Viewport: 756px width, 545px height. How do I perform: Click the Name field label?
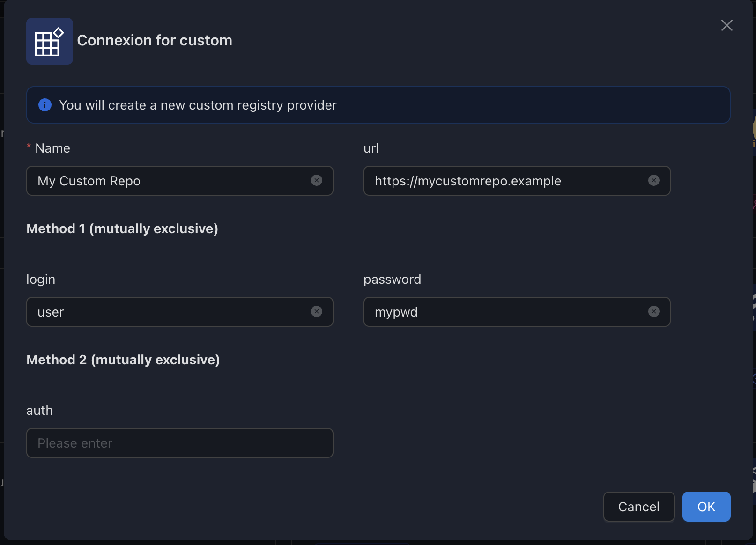point(52,148)
